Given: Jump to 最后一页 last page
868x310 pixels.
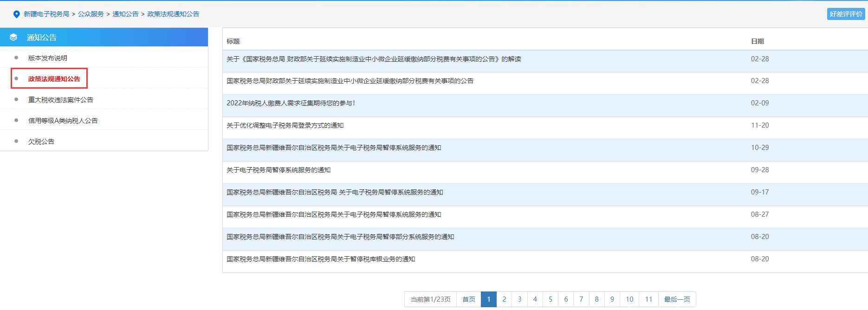Looking at the screenshot, I should 677,299.
